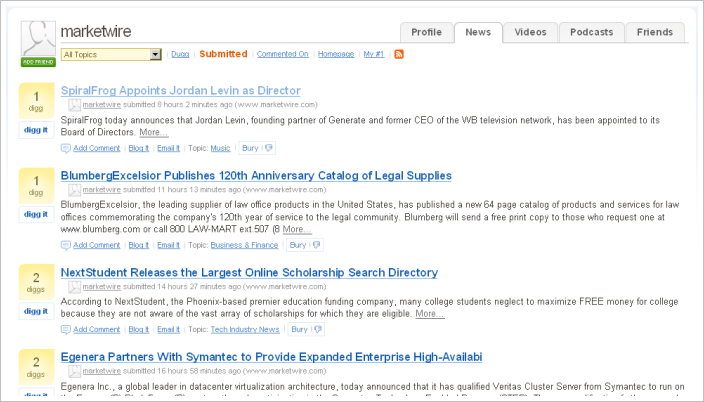Click Blog It for BlumbergExcelsior story

point(139,245)
